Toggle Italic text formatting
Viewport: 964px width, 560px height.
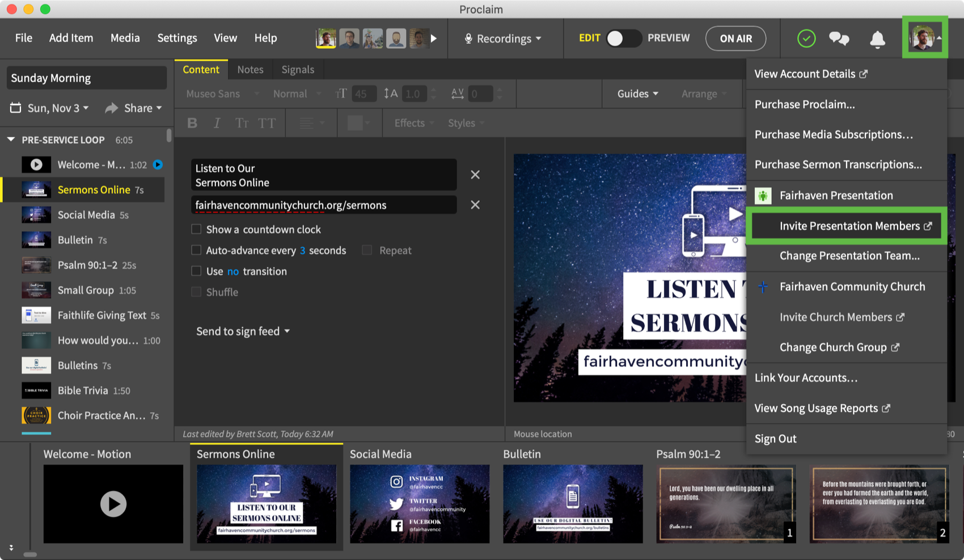click(217, 123)
